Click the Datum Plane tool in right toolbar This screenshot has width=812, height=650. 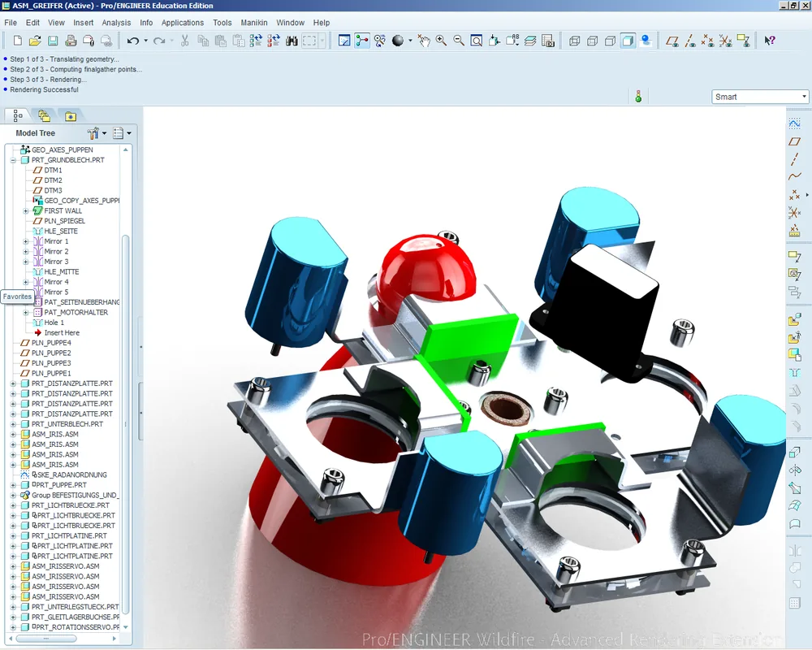coord(794,141)
